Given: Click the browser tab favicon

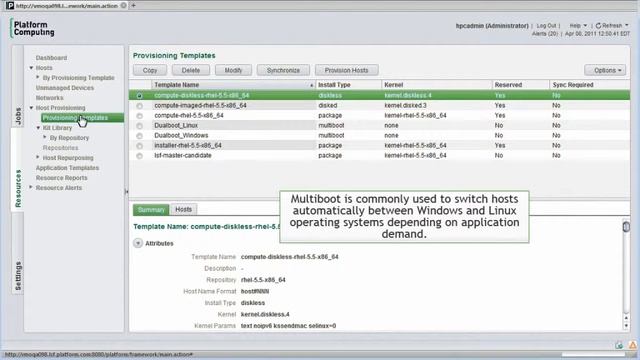Looking at the screenshot, I should click(x=10, y=6).
